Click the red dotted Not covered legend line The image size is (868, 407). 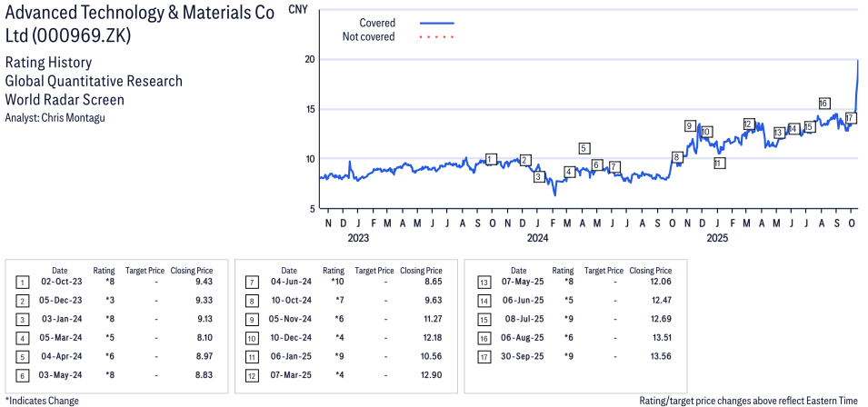437,37
